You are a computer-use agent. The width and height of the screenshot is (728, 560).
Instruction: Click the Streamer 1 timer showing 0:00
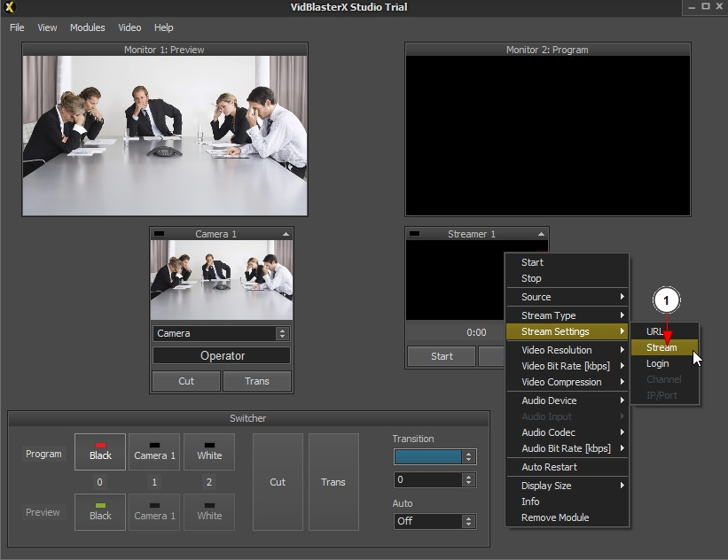coord(476,332)
